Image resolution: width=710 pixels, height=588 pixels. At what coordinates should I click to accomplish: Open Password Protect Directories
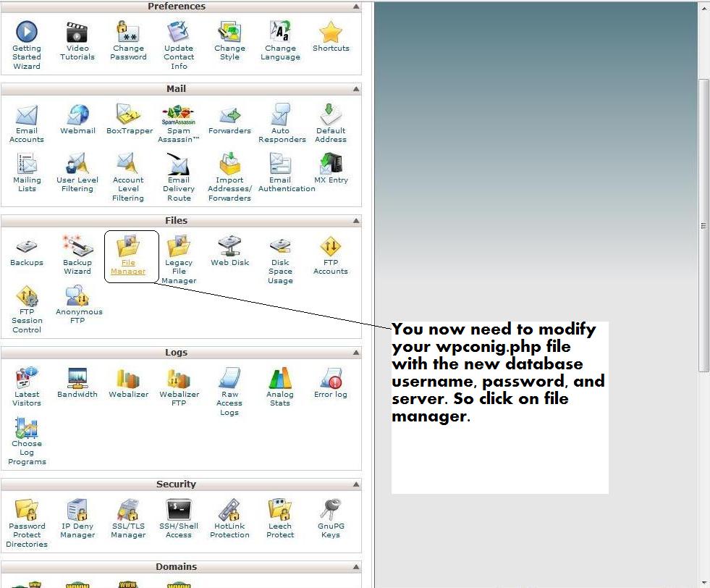[27, 524]
